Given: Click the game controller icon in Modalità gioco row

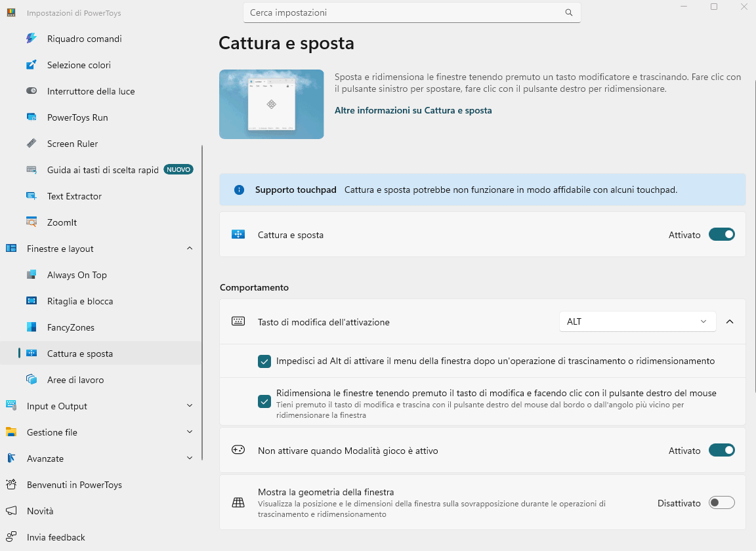Looking at the screenshot, I should click(x=238, y=450).
